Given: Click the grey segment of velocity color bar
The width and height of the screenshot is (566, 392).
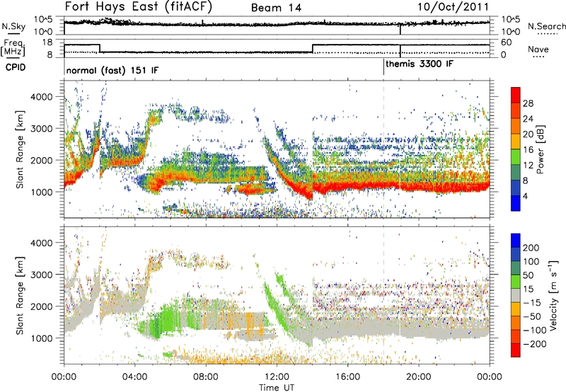Looking at the screenshot, I should click(516, 295).
